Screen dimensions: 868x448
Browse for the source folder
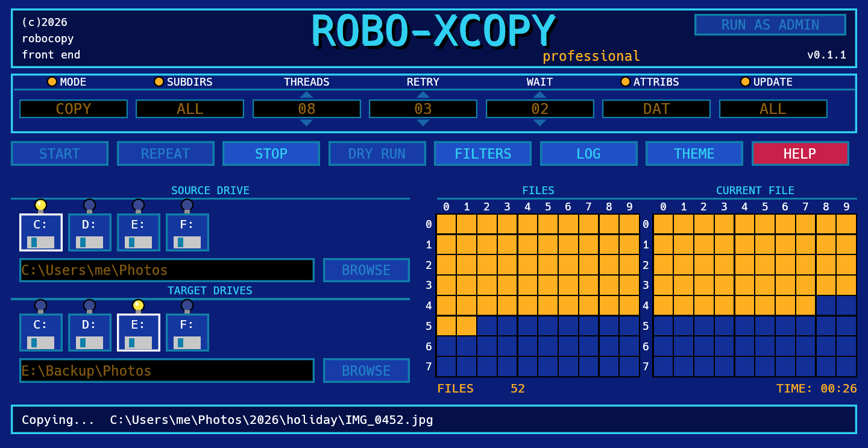coord(366,270)
